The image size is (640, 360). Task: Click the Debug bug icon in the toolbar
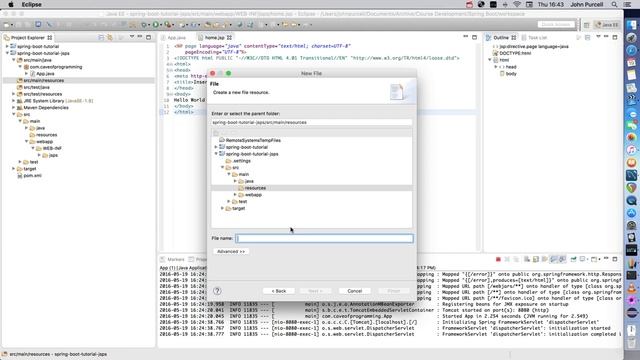144,25
